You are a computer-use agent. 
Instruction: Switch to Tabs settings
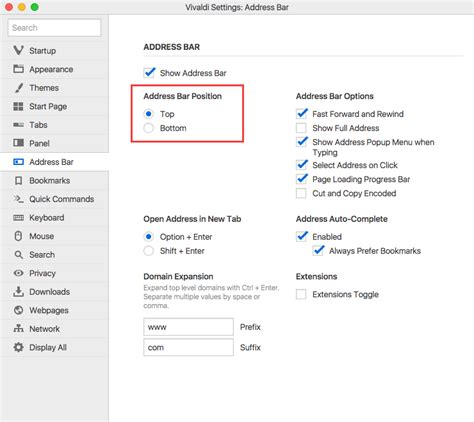[x=38, y=125]
